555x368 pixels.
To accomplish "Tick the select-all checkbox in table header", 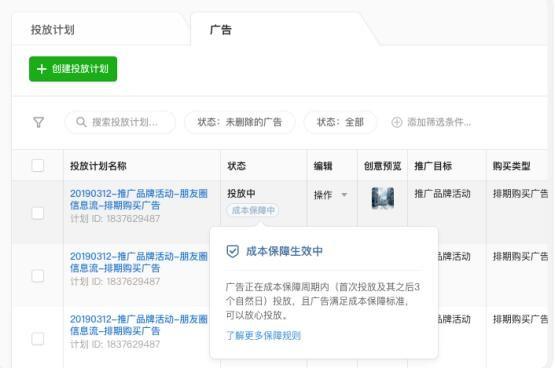I will pyautogui.click(x=38, y=165).
